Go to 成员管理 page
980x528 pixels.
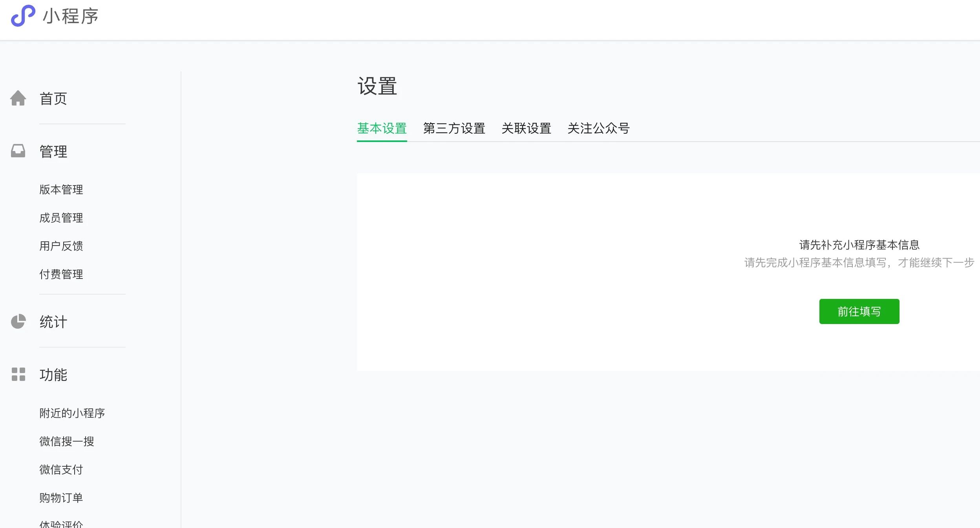click(x=61, y=218)
